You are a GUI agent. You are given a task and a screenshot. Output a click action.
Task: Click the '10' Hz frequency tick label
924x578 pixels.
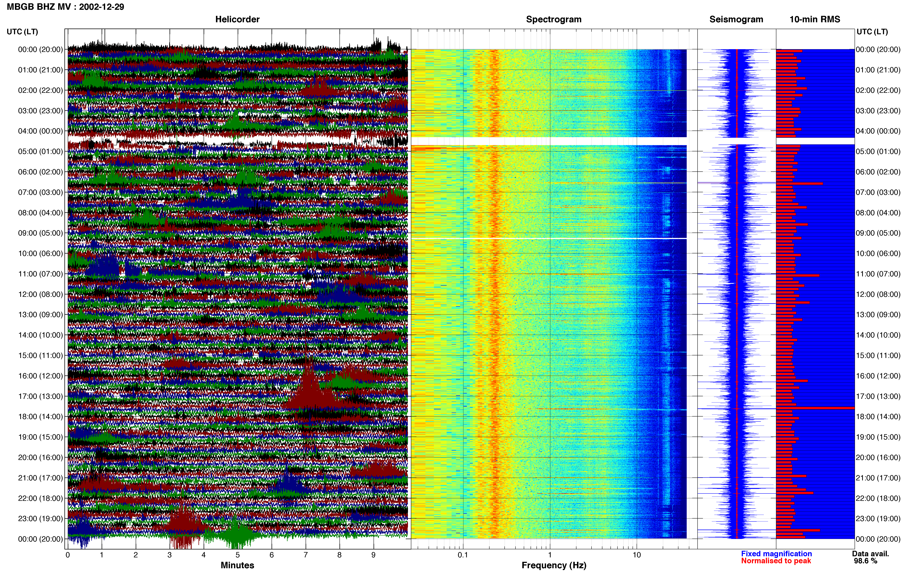pyautogui.click(x=637, y=555)
